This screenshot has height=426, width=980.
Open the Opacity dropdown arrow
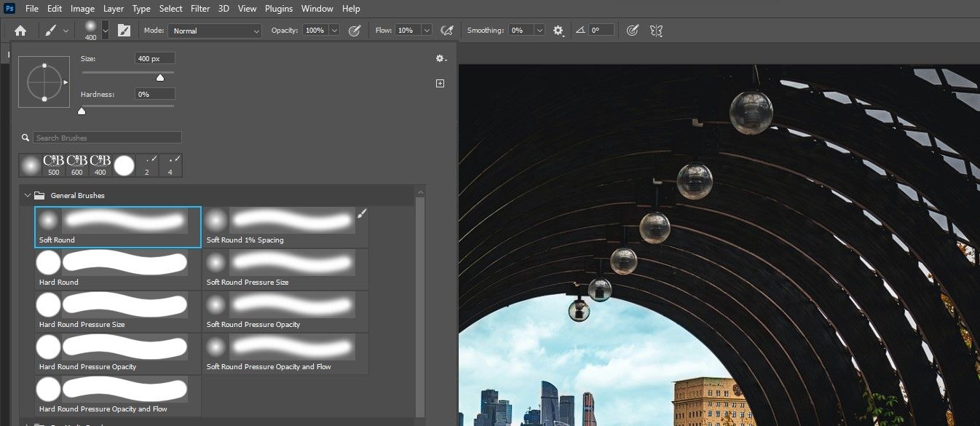coord(334,31)
